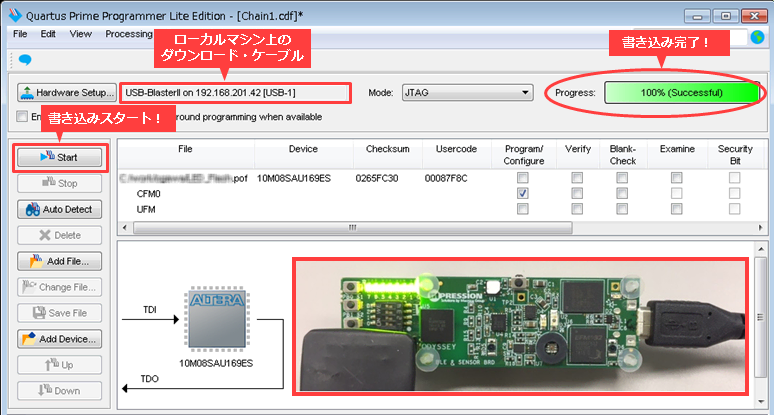Check Blank-Check for CFM0

point(622,193)
